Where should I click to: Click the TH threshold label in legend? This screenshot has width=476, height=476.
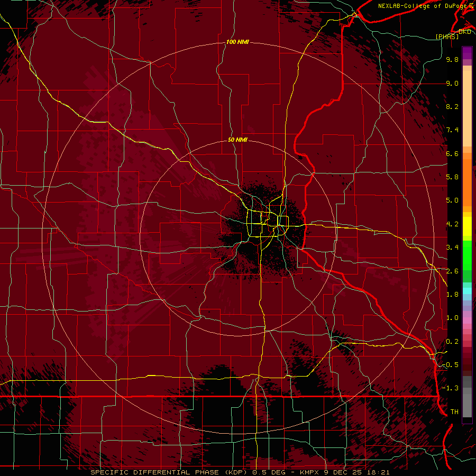tap(454, 412)
